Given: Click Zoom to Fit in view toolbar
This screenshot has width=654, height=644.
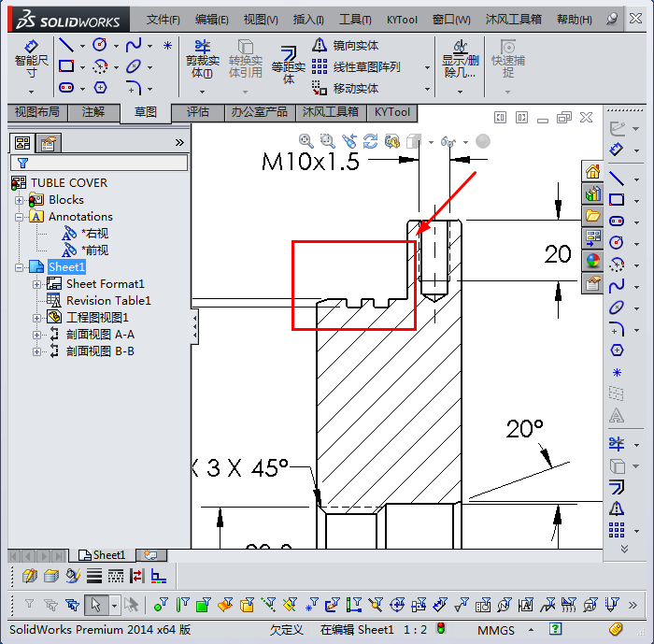Looking at the screenshot, I should coord(306,141).
